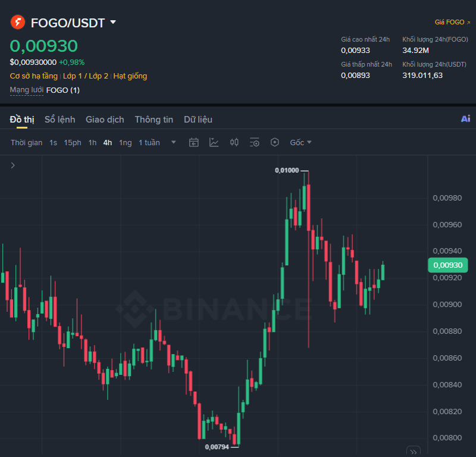The image size is (476, 457).
Task: Switch to the Đồ thị tab
Action: [22, 120]
